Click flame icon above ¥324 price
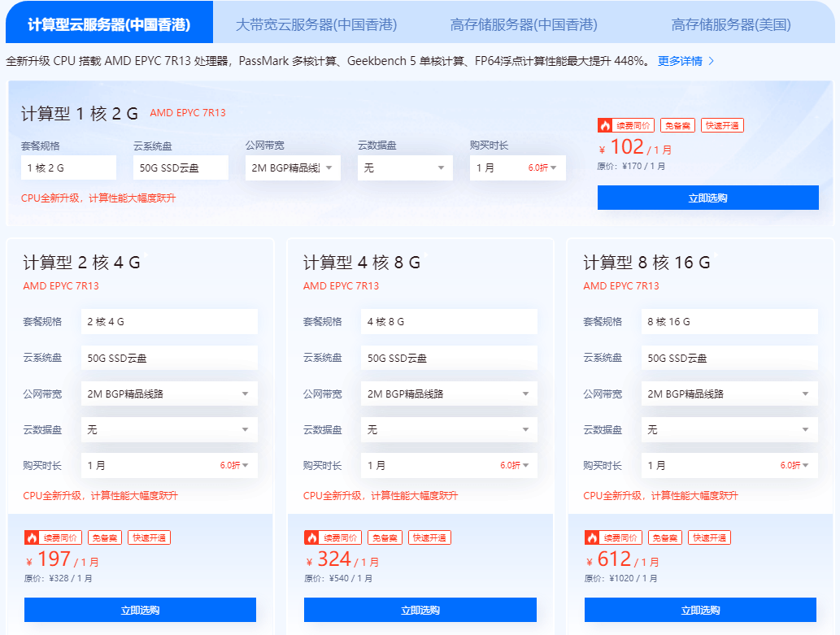This screenshot has height=635, width=840. tap(311, 537)
